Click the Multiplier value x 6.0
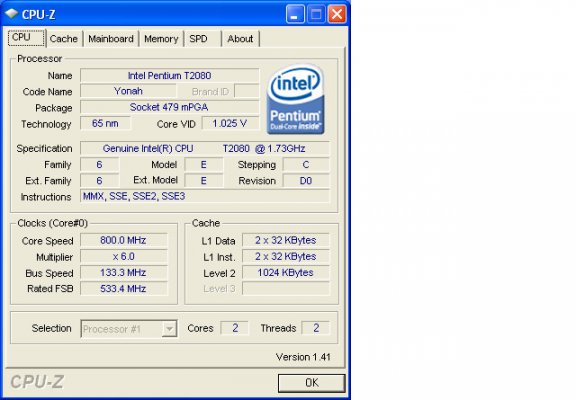576x400 pixels. click(x=123, y=256)
